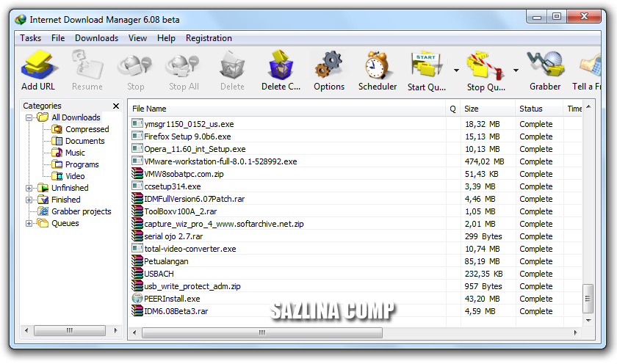Screen dimensions: 617x364
Task: Select the Documents category icon
Action: [x=57, y=141]
